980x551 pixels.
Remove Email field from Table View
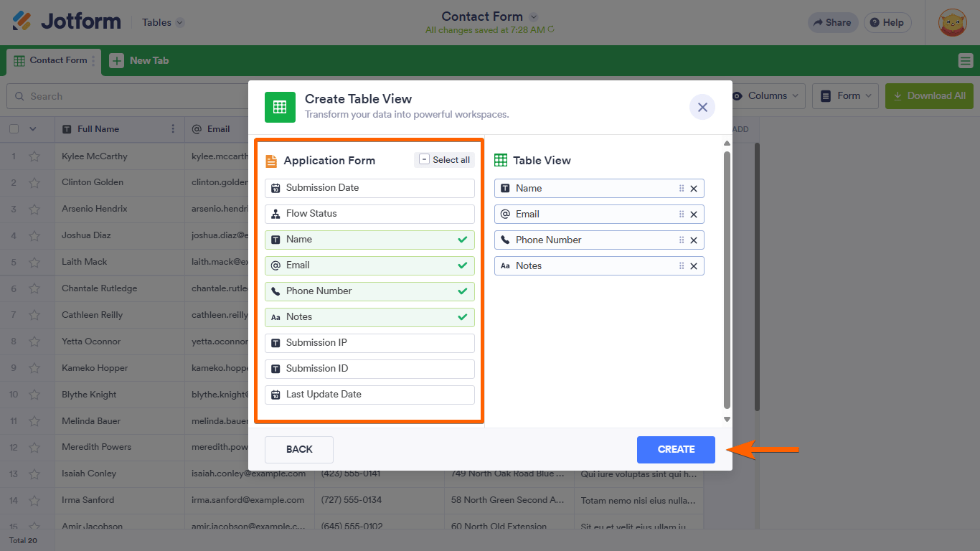click(694, 215)
